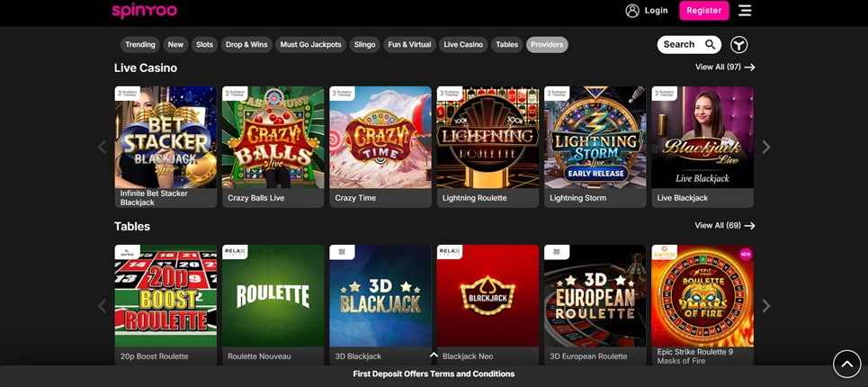
Task: Open First Deposit Offers Terms and Conditions
Action: [434, 373]
